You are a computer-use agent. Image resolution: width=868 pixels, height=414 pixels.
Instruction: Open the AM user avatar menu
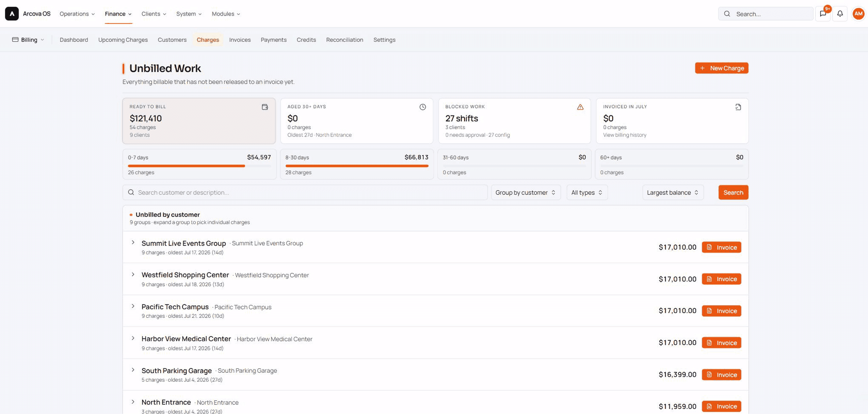pos(858,14)
